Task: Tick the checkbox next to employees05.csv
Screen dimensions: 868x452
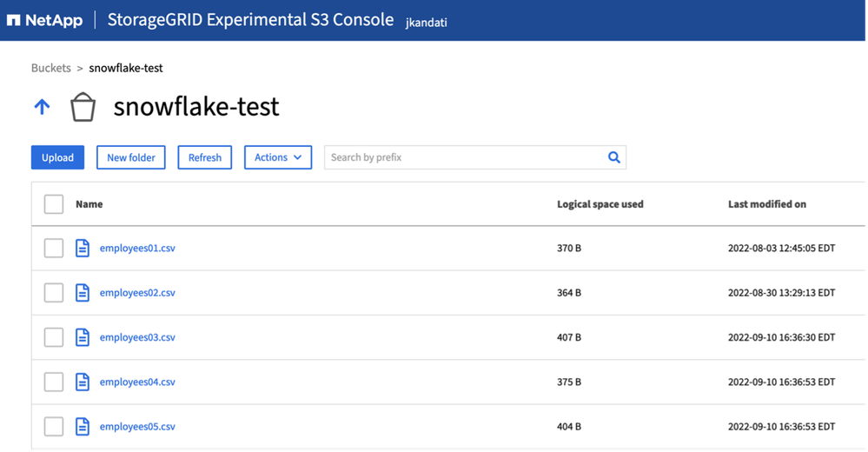Action: [54, 427]
